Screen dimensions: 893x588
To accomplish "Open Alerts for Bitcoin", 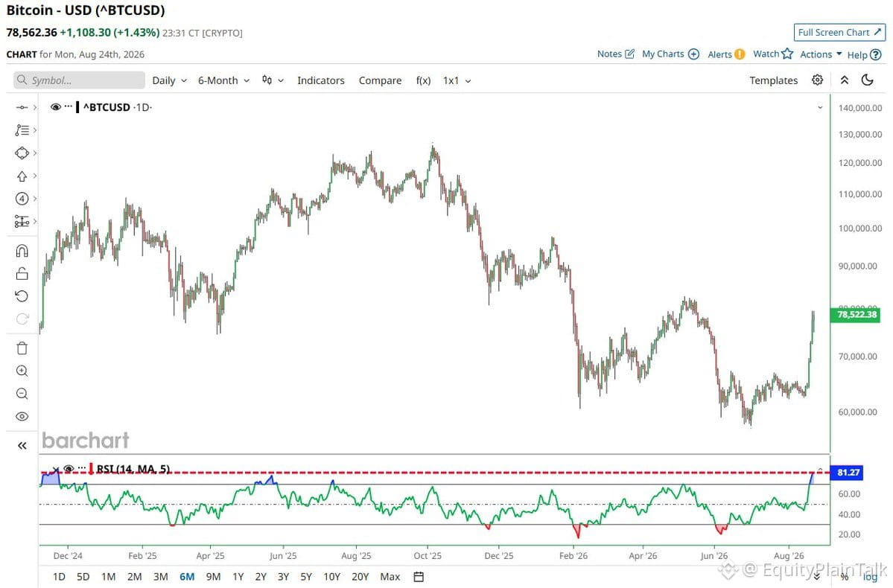I will [726, 54].
